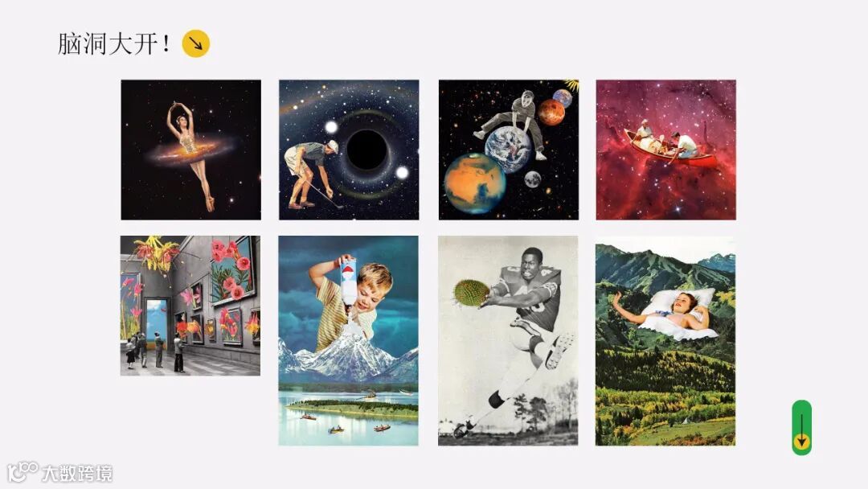Click the cactus held by the football player
This screenshot has height=489, width=868.
click(x=470, y=292)
